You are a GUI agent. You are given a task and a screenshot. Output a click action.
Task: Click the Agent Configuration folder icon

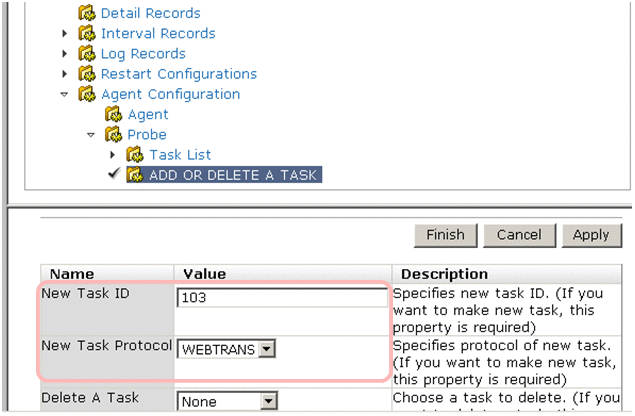tap(87, 94)
